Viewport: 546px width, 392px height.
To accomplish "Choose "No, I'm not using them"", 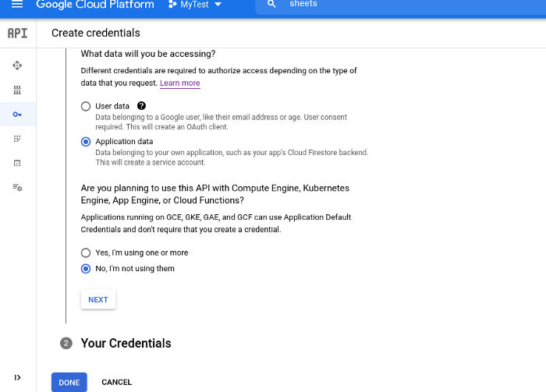I will click(x=86, y=269).
